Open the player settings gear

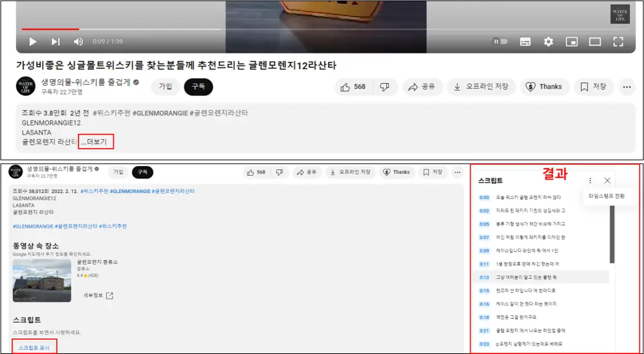[x=548, y=41]
